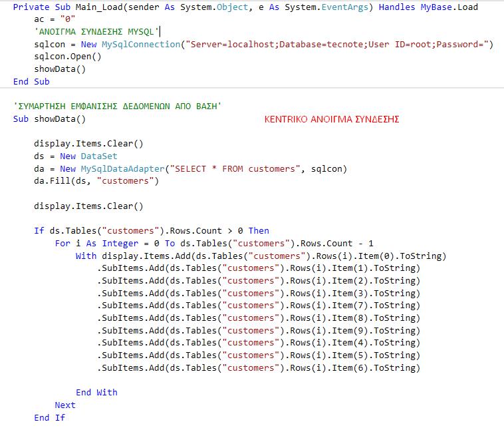Click the 'Private Sub Main_Load' declaration line
The image size is (504, 430).
(x=245, y=7)
